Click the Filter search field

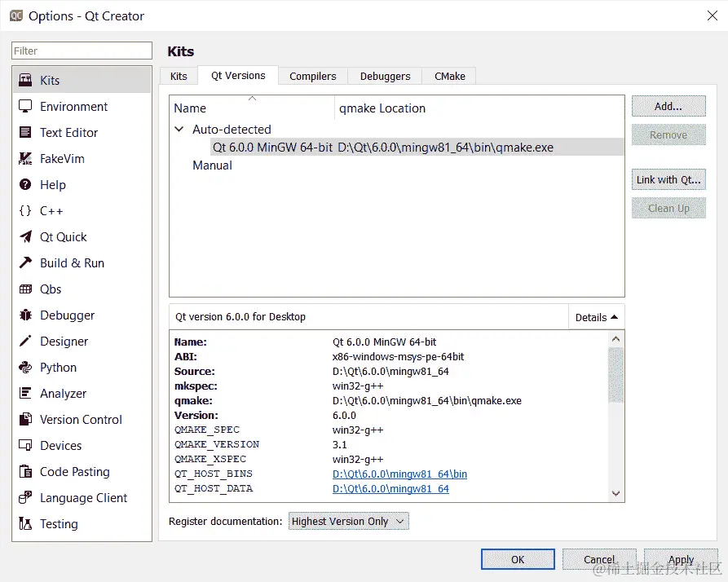82,51
